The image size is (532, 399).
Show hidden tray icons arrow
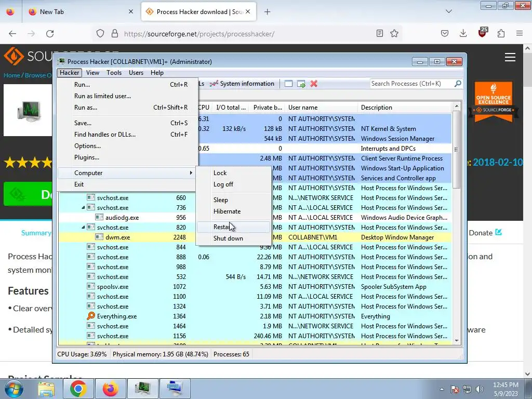442,389
